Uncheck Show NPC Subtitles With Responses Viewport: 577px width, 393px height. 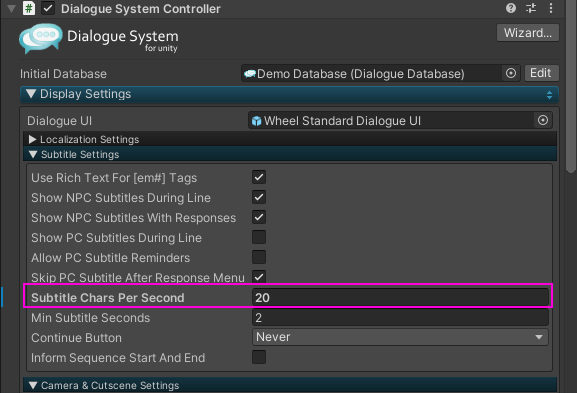click(259, 217)
